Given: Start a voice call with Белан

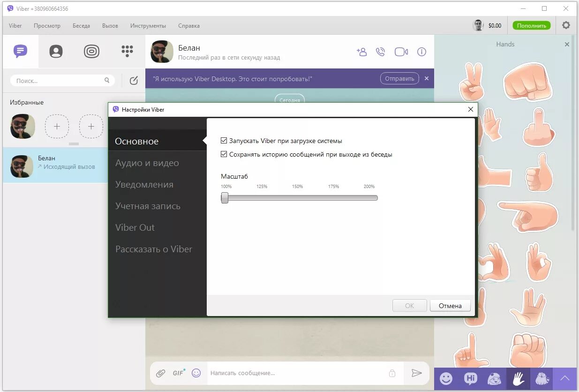Looking at the screenshot, I should click(381, 52).
